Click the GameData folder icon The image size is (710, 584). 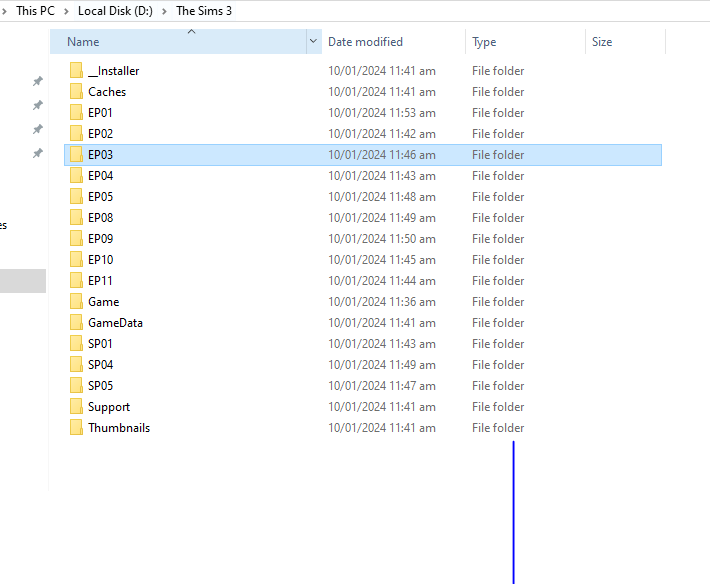tap(76, 323)
